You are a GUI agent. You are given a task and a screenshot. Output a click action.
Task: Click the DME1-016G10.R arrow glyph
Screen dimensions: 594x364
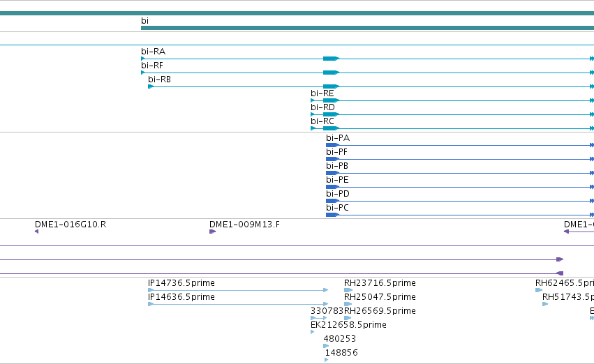click(x=37, y=232)
